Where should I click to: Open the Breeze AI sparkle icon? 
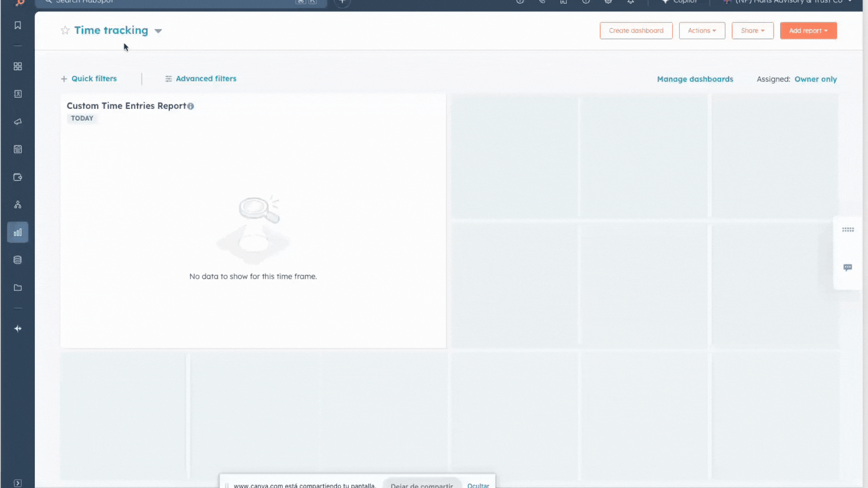(x=18, y=328)
